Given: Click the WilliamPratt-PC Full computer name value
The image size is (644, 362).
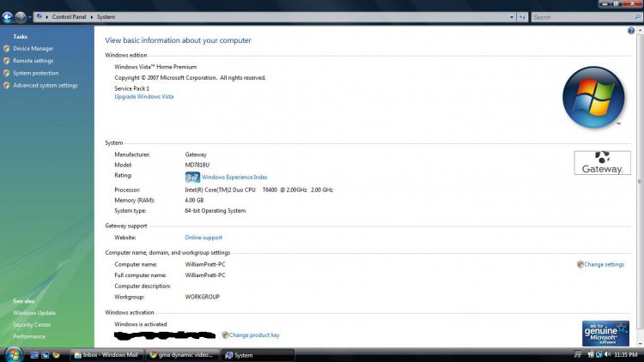Looking at the screenshot, I should point(205,275).
